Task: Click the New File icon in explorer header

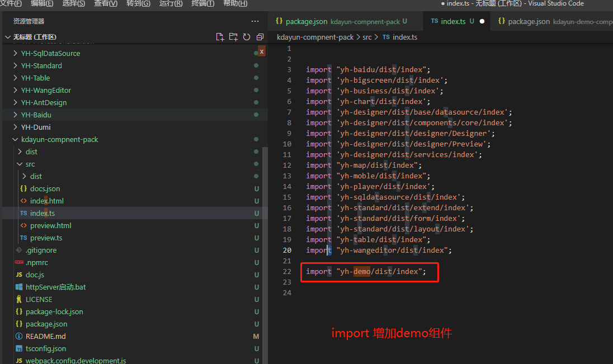Action: [220, 37]
